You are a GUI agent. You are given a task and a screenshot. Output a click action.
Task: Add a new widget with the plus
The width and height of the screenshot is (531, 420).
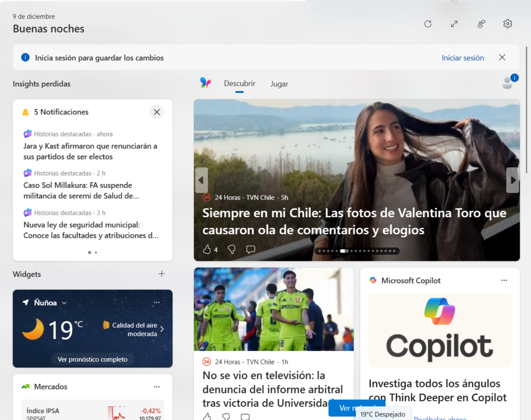(x=161, y=274)
